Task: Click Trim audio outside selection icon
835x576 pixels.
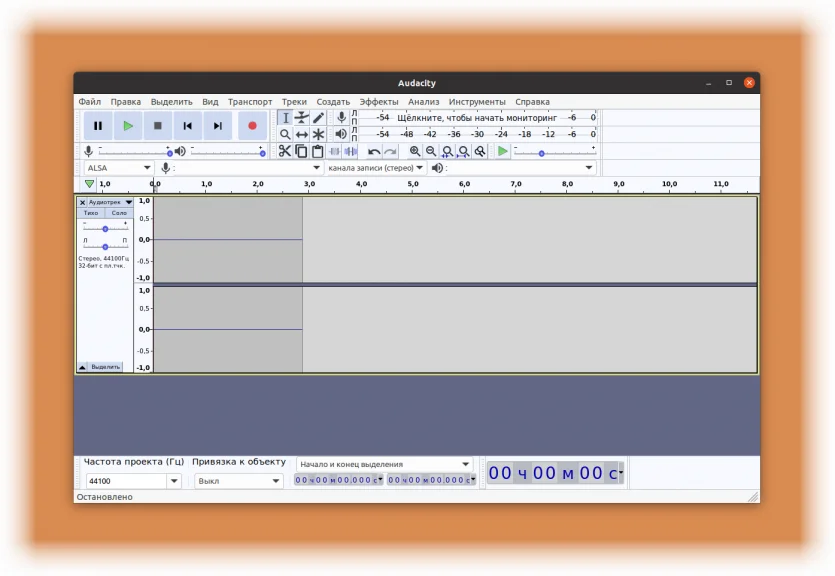Action: (x=334, y=152)
